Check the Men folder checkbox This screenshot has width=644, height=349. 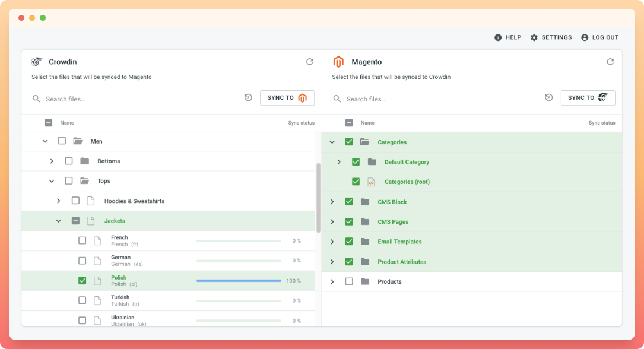[62, 141]
